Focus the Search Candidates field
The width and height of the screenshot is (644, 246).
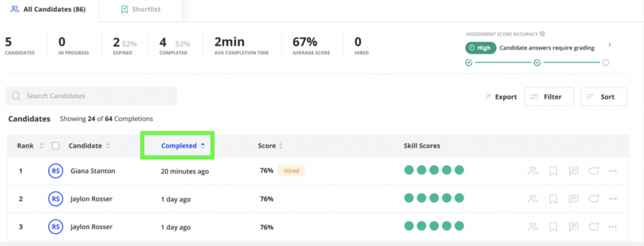pyautogui.click(x=91, y=96)
